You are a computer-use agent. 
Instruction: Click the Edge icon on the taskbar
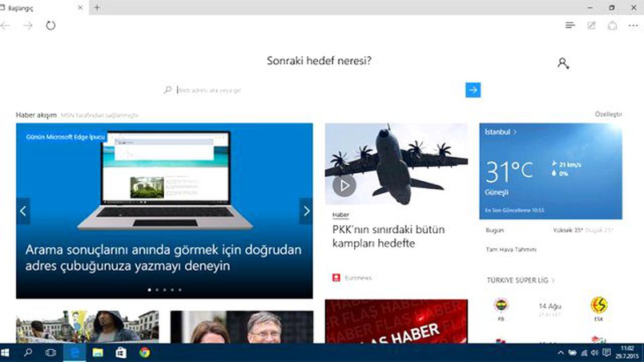pos(74,352)
